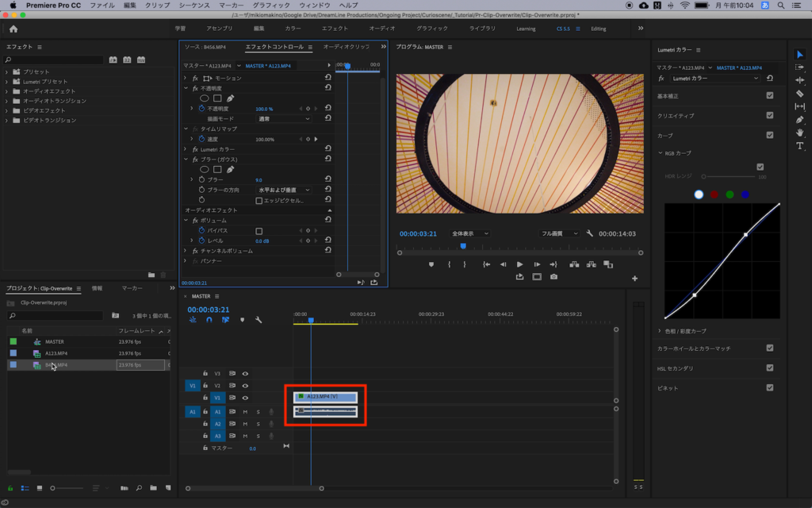The height and width of the screenshot is (508, 812).
Task: Select the red channel curve swatch
Action: coord(714,194)
